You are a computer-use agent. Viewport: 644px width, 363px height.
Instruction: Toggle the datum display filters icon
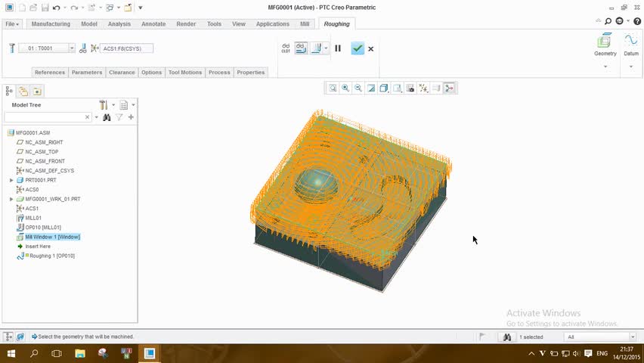click(x=423, y=88)
